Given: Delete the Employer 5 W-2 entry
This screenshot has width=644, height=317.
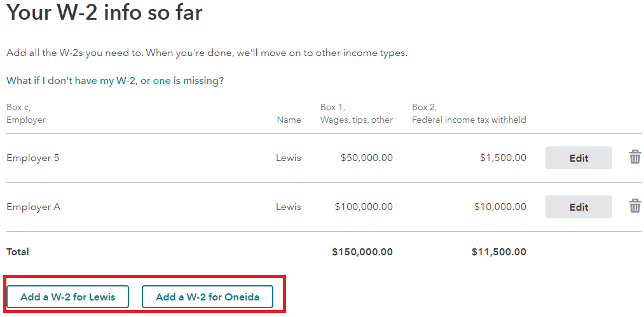Looking at the screenshot, I should coord(634,157).
